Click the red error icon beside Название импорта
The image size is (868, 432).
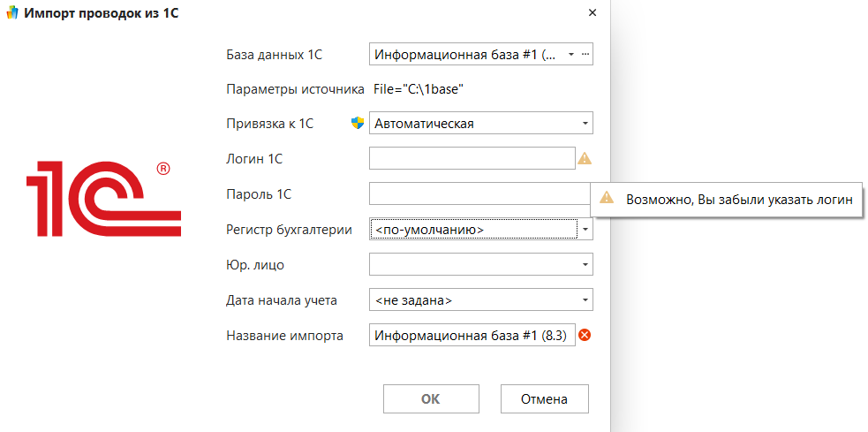click(x=585, y=335)
